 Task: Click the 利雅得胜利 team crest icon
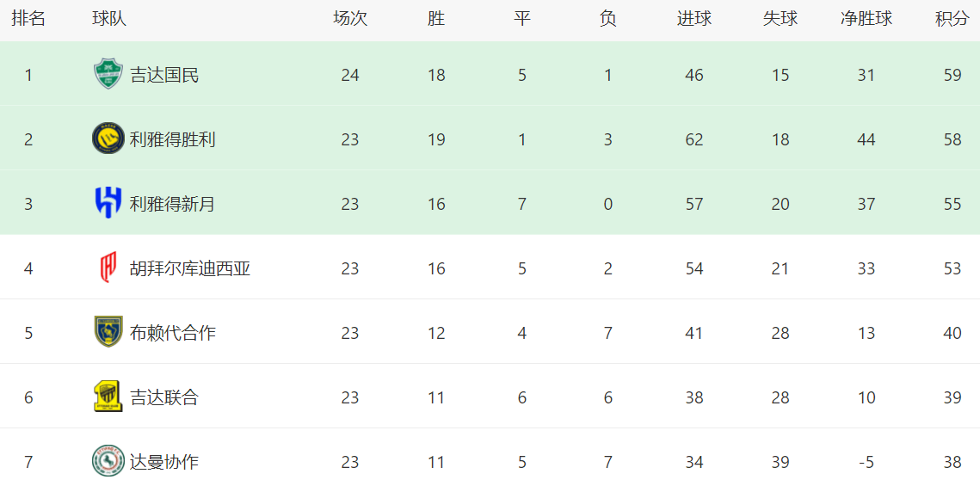pos(108,138)
